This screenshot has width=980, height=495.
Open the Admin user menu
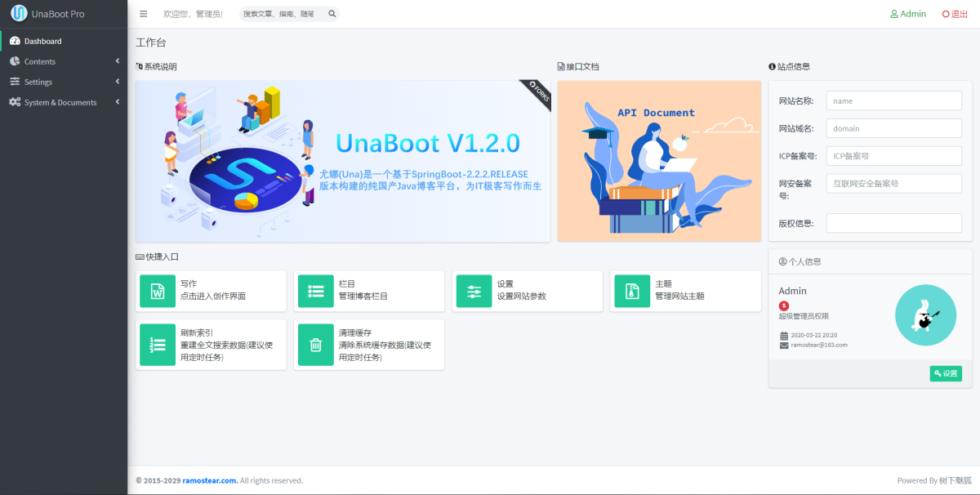[x=908, y=14]
